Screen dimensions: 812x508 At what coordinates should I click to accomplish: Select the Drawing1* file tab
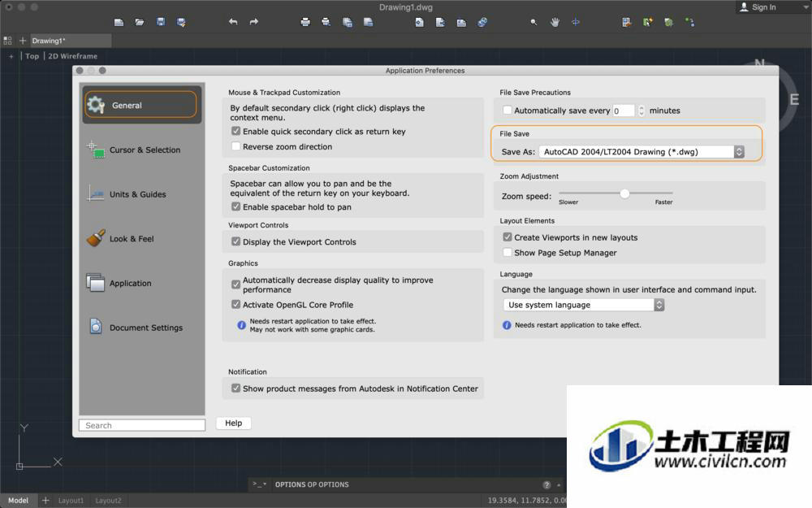tap(70, 41)
